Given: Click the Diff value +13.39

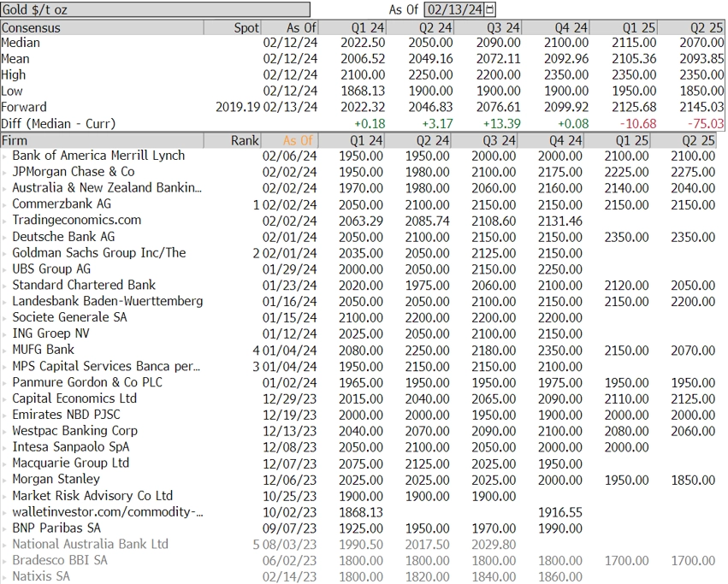Looking at the screenshot, I should (501, 124).
